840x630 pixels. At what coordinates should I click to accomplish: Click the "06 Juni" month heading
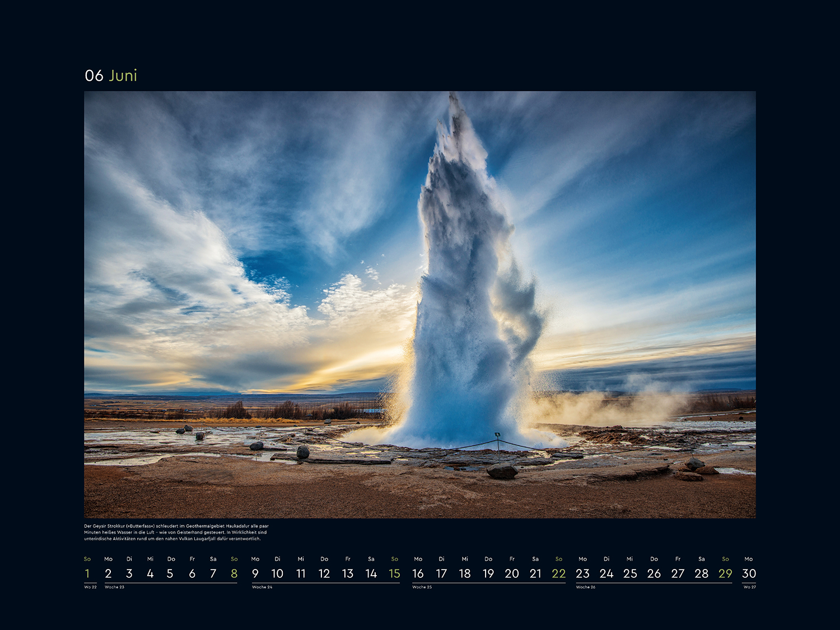pyautogui.click(x=111, y=76)
